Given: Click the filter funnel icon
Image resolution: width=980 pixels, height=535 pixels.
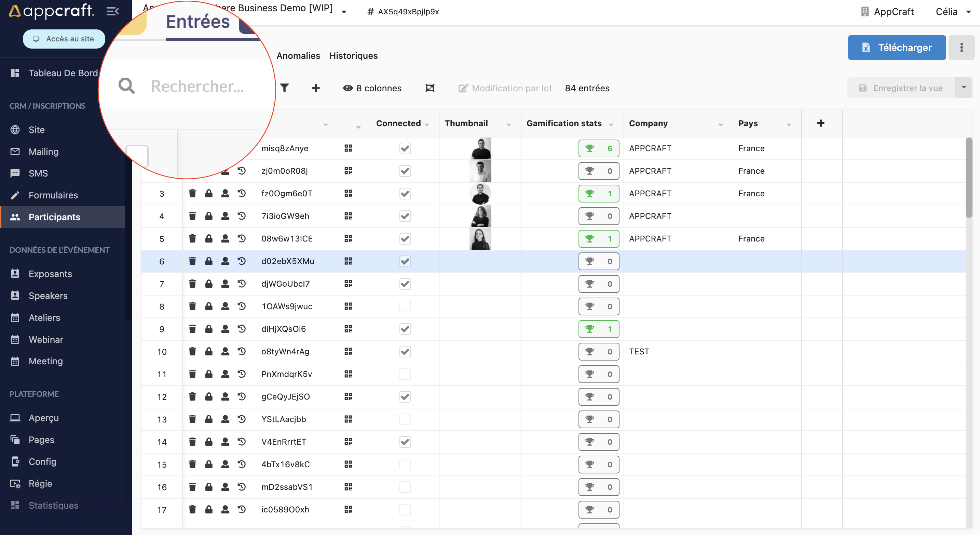Looking at the screenshot, I should point(284,88).
